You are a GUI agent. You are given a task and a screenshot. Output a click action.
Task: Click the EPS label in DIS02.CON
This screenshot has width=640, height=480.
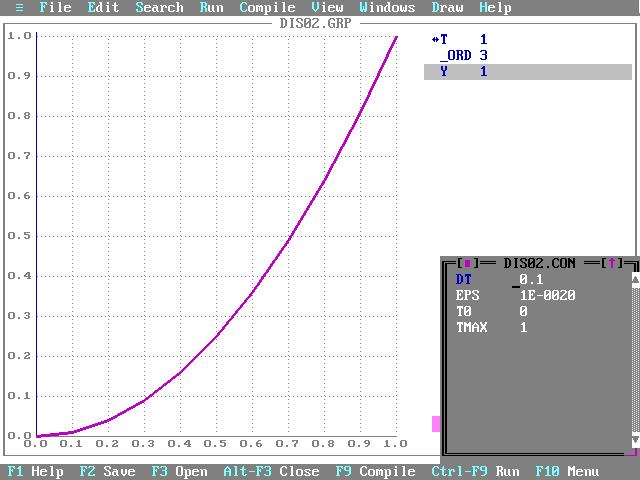468,296
